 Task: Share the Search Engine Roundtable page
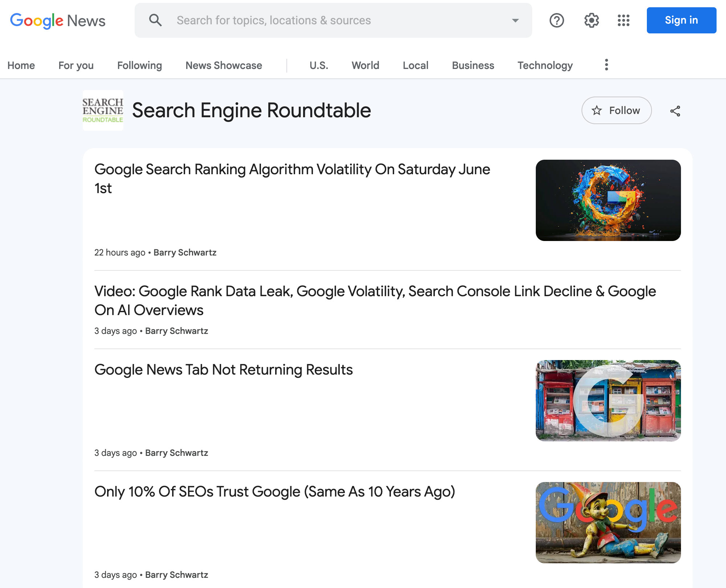[x=675, y=111]
